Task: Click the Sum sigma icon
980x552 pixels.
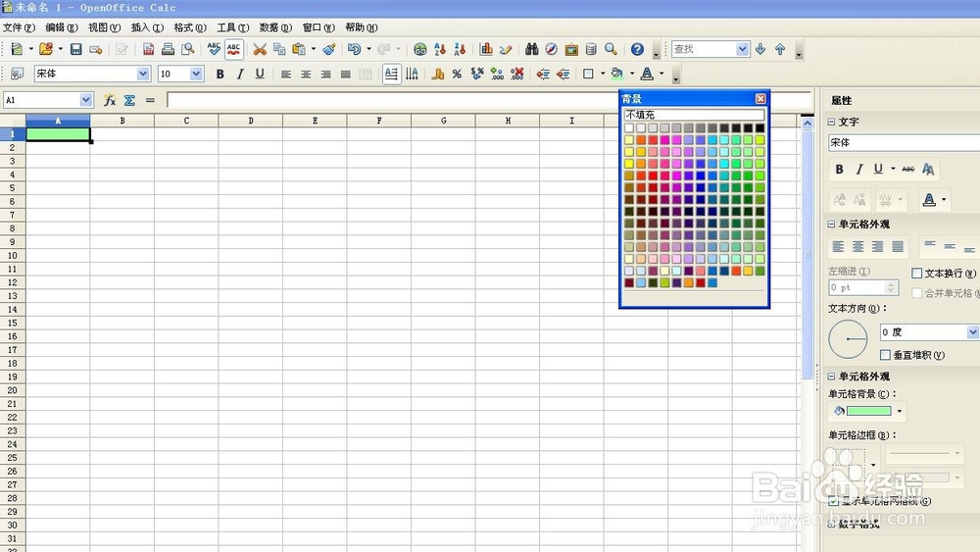Action: [129, 100]
